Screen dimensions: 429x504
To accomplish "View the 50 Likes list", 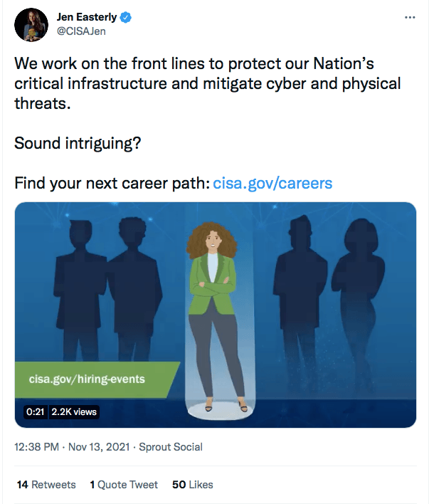I will pos(193,484).
